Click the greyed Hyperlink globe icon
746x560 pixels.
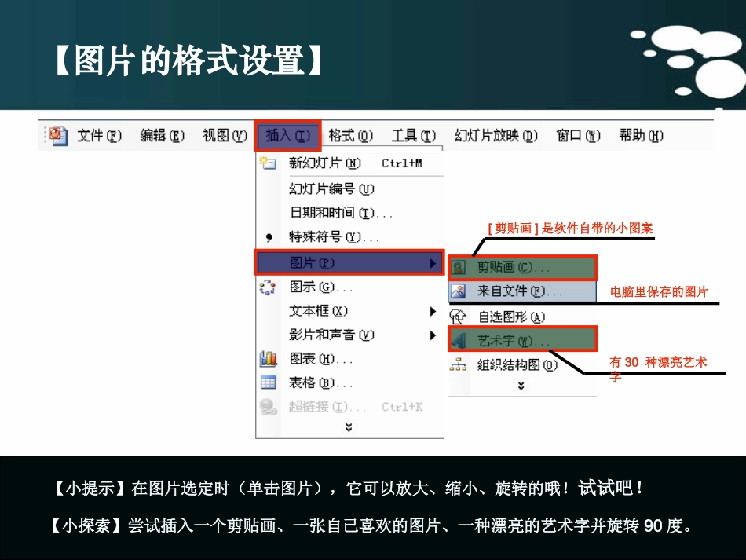click(x=269, y=407)
